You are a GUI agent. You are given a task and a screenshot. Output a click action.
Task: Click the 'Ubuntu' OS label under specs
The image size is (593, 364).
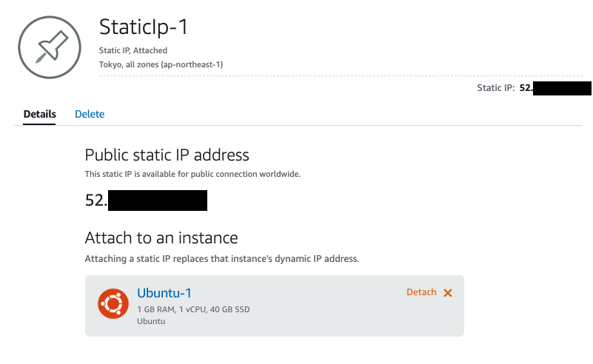point(151,321)
